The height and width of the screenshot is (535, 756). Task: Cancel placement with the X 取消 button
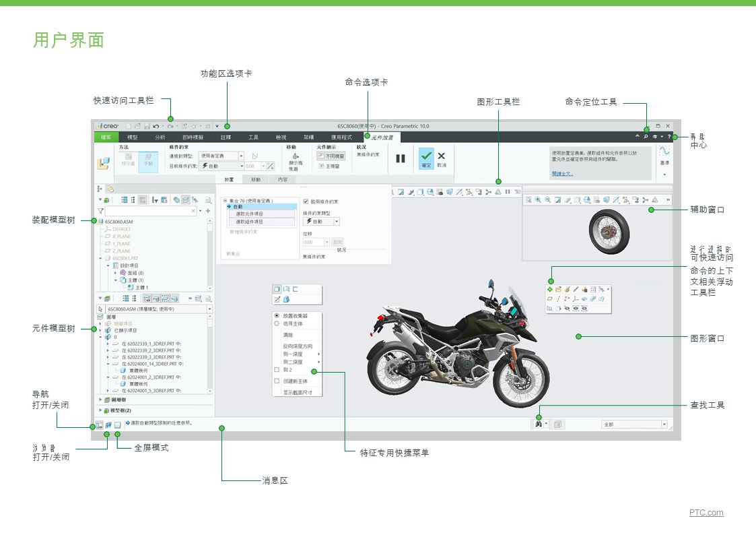pos(441,158)
